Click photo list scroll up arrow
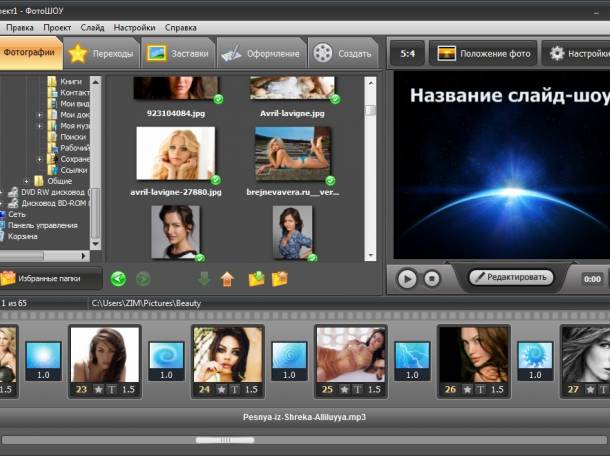 coord(370,82)
